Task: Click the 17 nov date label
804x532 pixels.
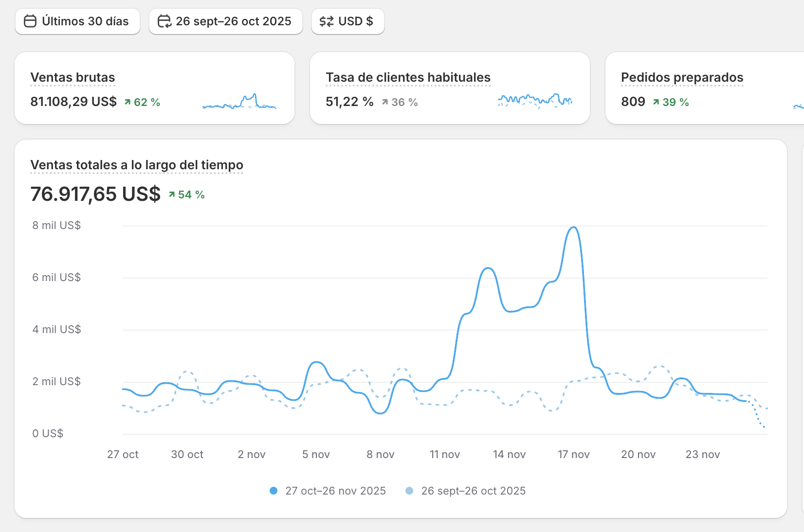Action: (x=574, y=454)
